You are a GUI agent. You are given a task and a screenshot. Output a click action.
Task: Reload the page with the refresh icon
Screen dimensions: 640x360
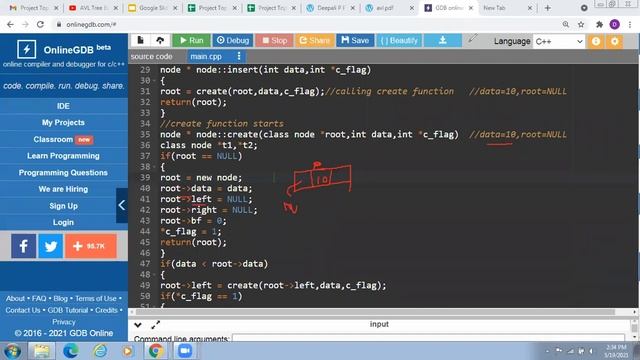click(40, 24)
